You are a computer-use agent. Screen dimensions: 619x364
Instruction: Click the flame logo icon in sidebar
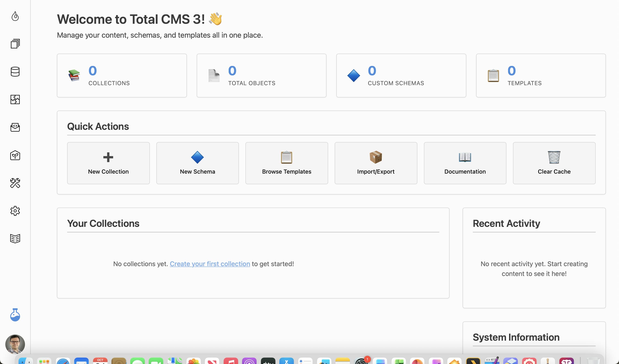point(15,16)
